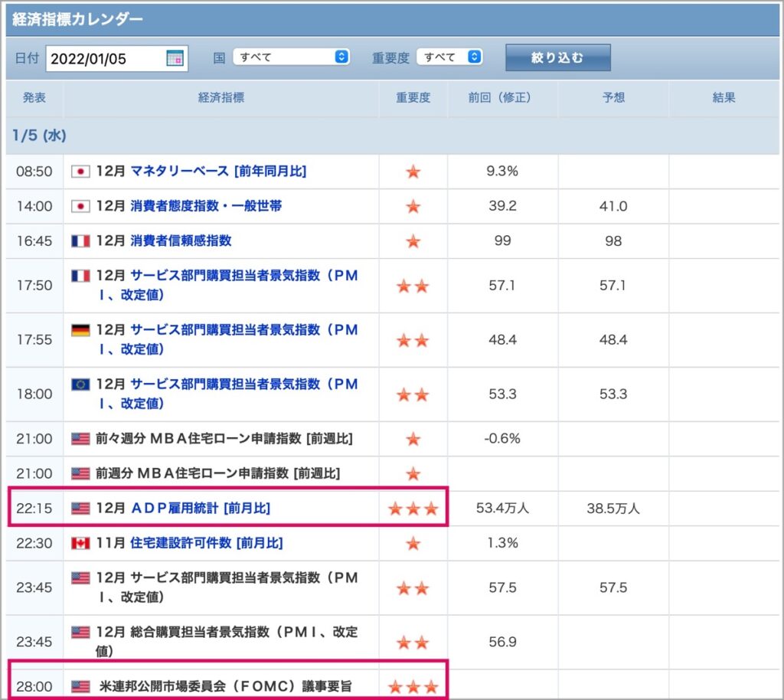Click the 米連邦公開市場委員会（FOMC）議事要旨 row text
784x700 pixels.
(226, 686)
